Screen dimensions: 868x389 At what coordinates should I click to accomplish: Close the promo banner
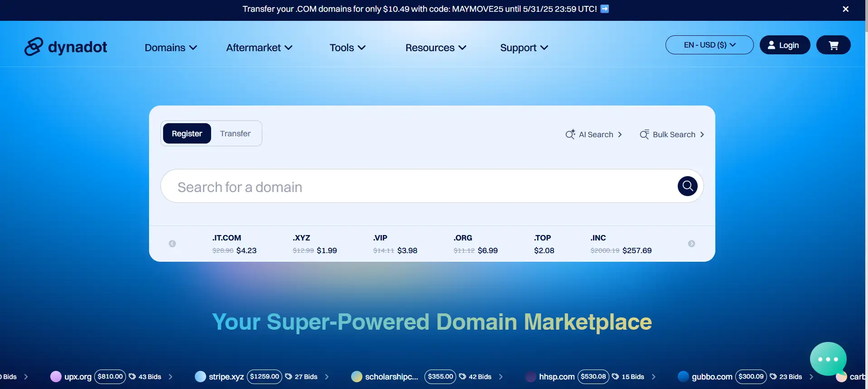point(845,9)
